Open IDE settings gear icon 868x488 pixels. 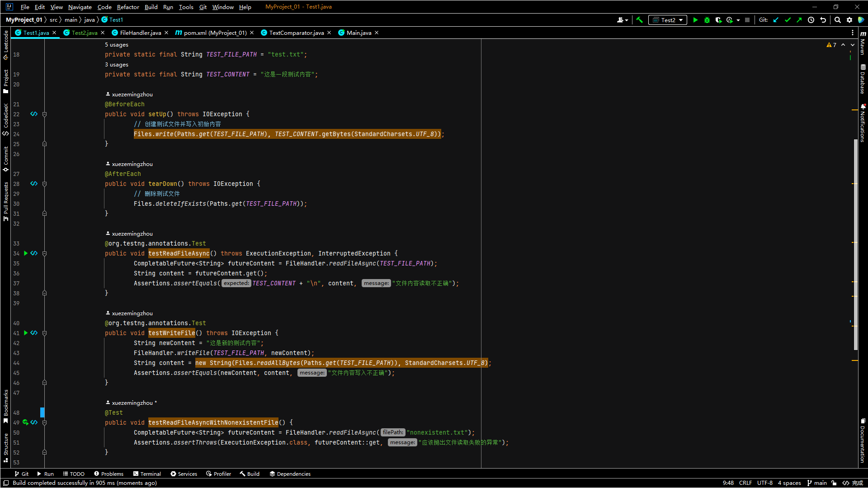pyautogui.click(x=849, y=20)
